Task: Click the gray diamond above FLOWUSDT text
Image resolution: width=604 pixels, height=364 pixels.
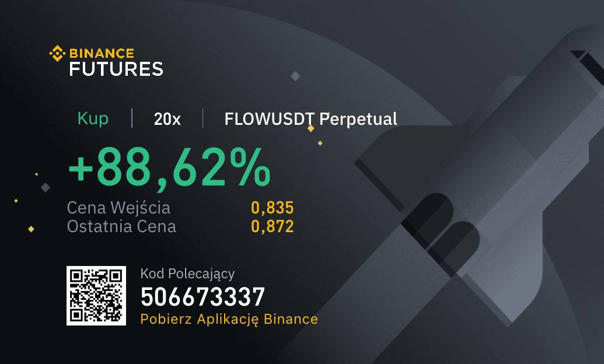Action: click(x=295, y=76)
